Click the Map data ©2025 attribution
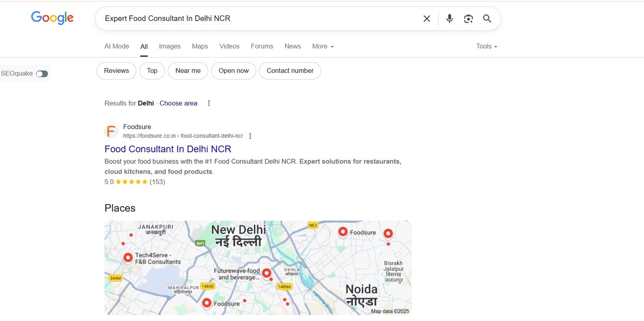Viewport: 644px width, 321px height. (x=390, y=311)
